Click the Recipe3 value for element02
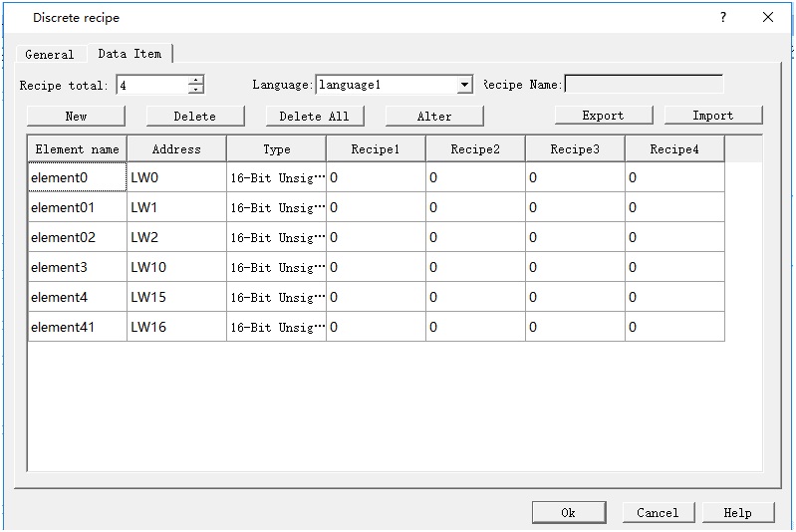Viewport: 796px width, 532px height. (x=575, y=237)
